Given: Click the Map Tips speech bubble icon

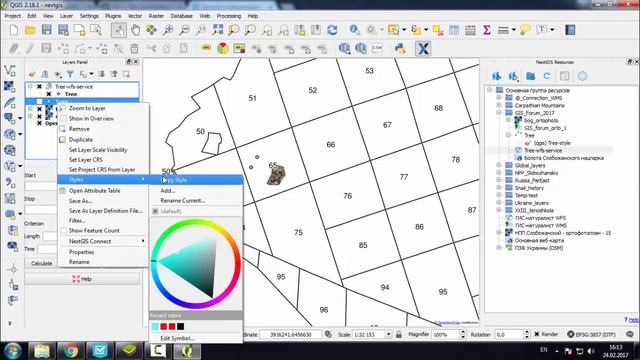Looking at the screenshot, I should (525, 30).
